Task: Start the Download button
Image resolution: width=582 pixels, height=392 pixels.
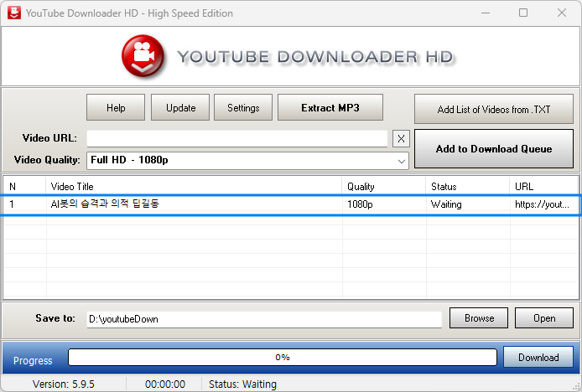Action: (x=538, y=357)
